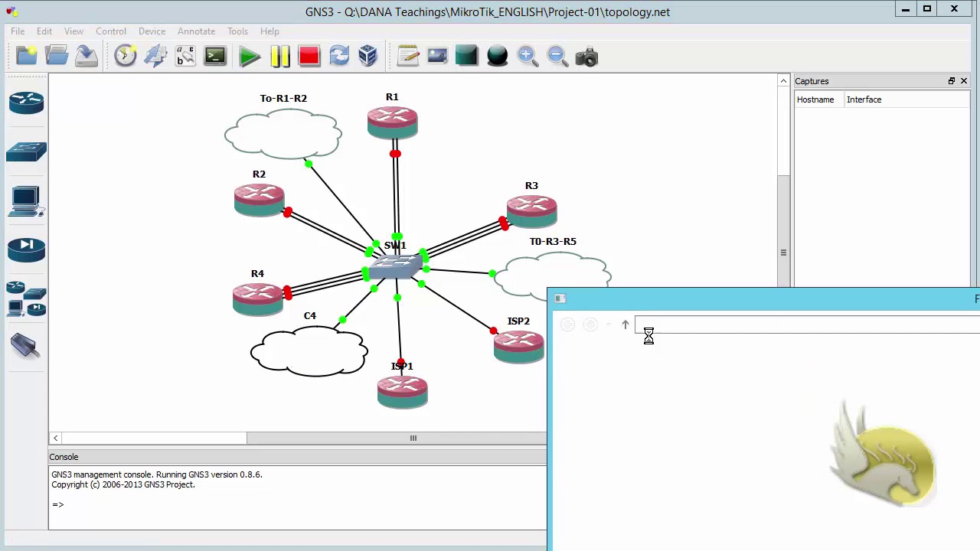Viewport: 980px width, 551px height.
Task: Open the console terminal toolbar icon
Action: coord(215,56)
